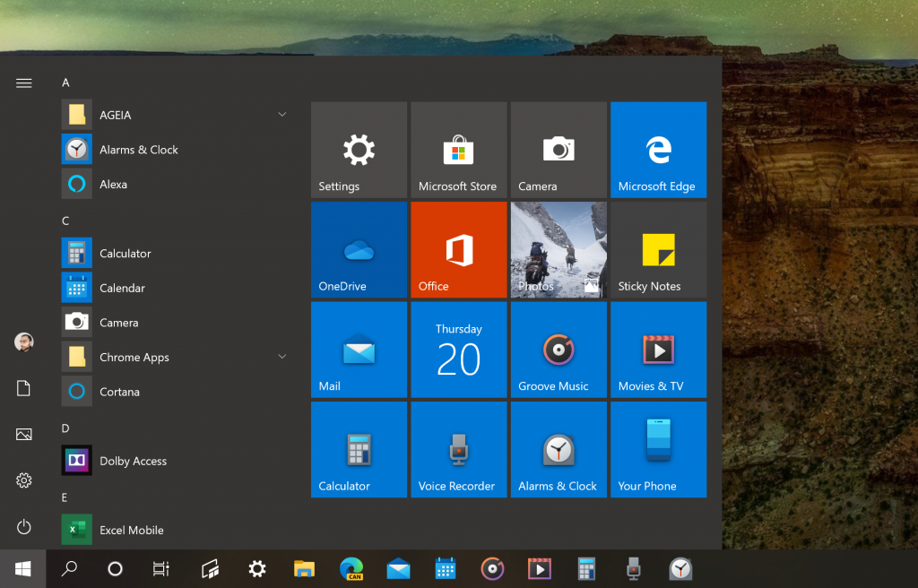Image resolution: width=918 pixels, height=588 pixels.
Task: Open Task View on taskbar
Action: pyautogui.click(x=161, y=568)
